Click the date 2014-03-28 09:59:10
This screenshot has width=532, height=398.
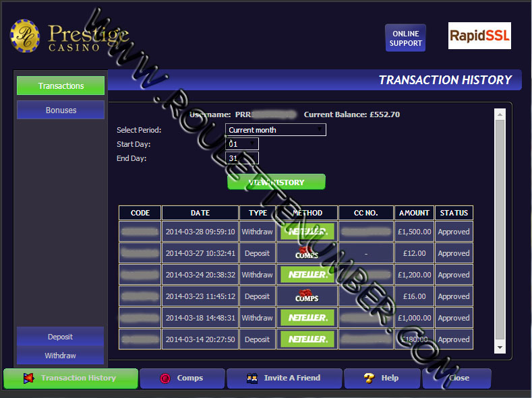tap(200, 232)
